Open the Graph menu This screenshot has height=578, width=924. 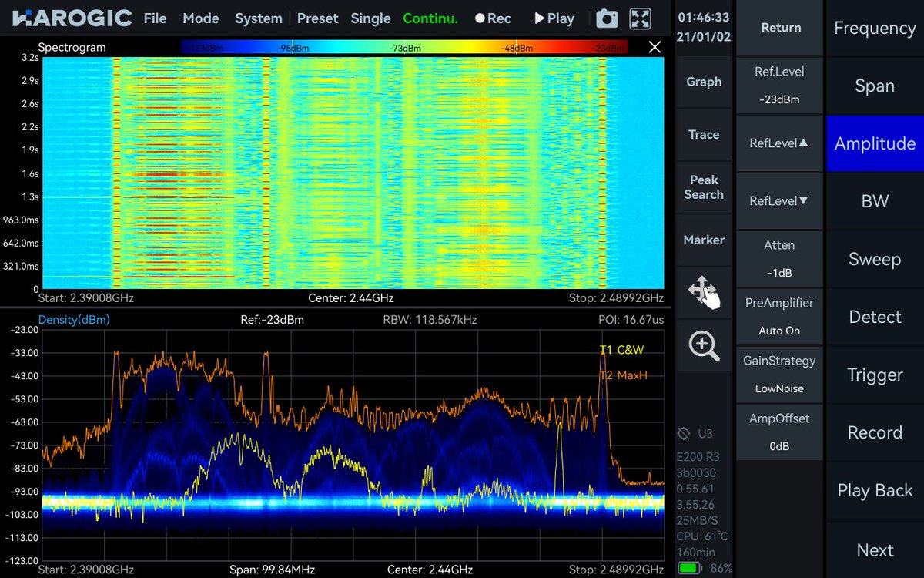pyautogui.click(x=704, y=82)
